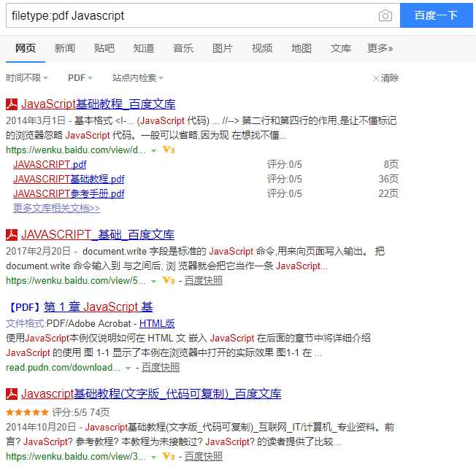The image size is (476, 467).
Task: Click the 2014年10月20日 result date
Action: tap(41, 428)
